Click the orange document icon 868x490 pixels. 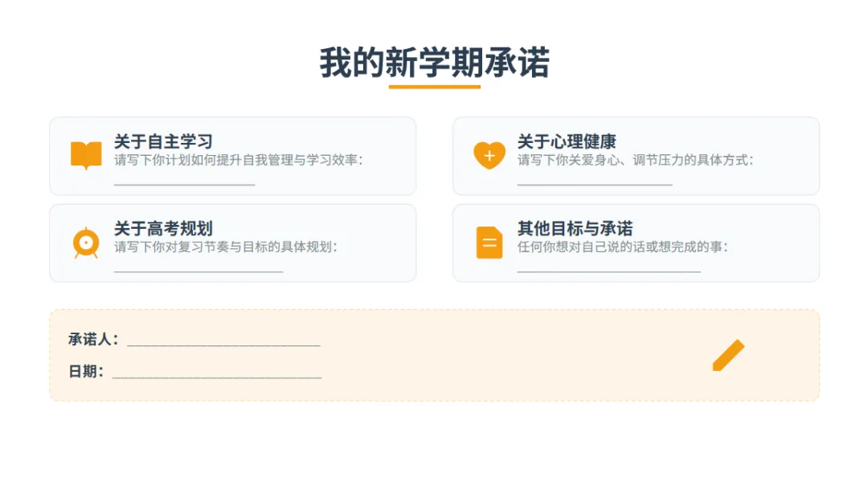click(489, 243)
